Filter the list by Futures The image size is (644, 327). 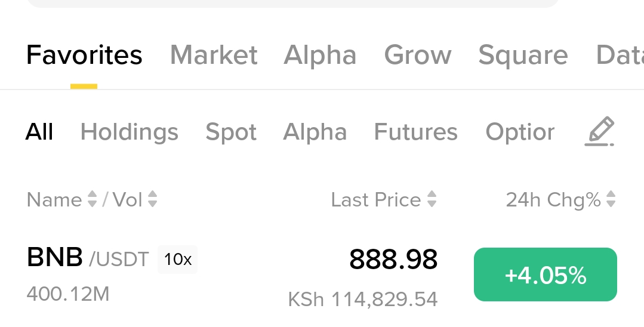[415, 132]
